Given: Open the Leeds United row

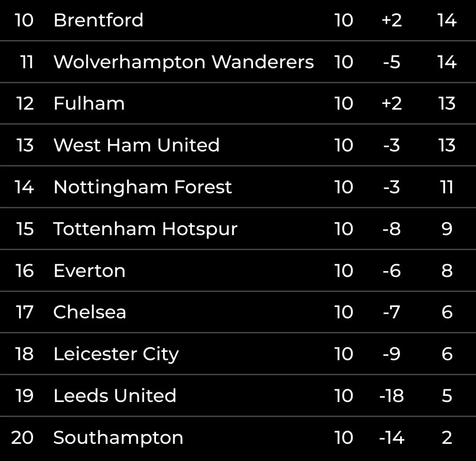Looking at the screenshot, I should [x=115, y=396].
